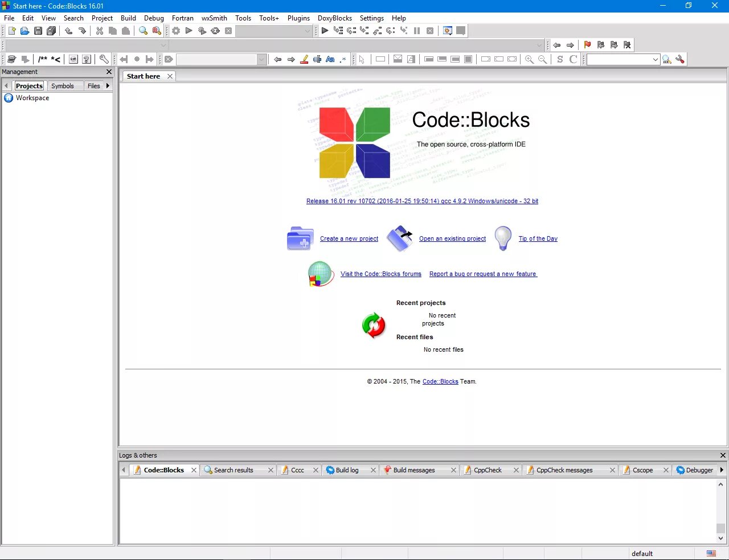The image size is (729, 560).
Task: Click the Stop debugger icon
Action: tap(430, 31)
